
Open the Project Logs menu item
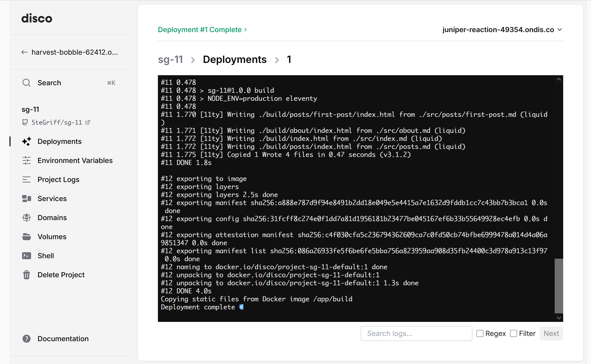tap(58, 179)
